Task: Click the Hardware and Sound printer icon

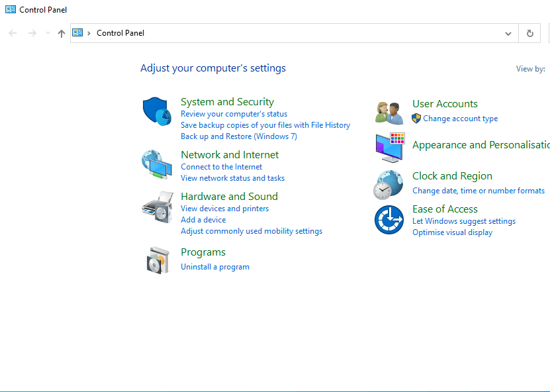Action: 157,207
